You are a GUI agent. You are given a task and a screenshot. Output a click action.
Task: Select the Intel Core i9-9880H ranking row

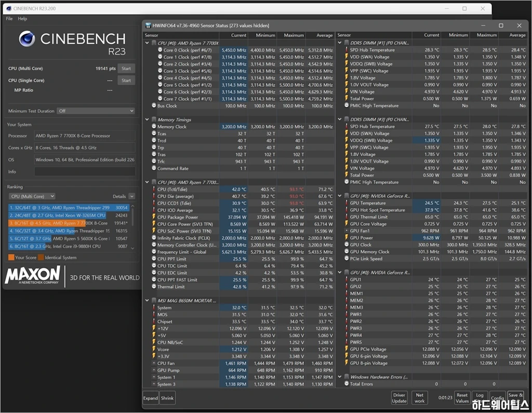69,246
